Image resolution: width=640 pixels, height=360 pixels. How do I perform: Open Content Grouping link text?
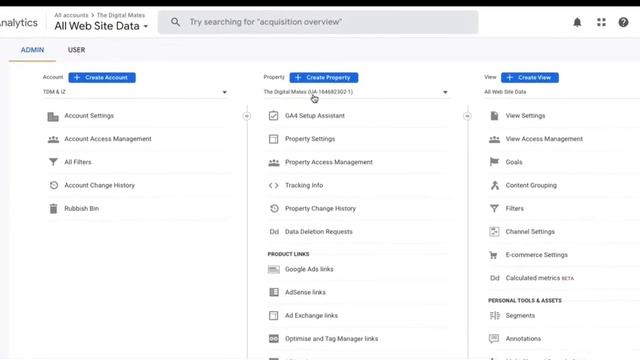(531, 185)
